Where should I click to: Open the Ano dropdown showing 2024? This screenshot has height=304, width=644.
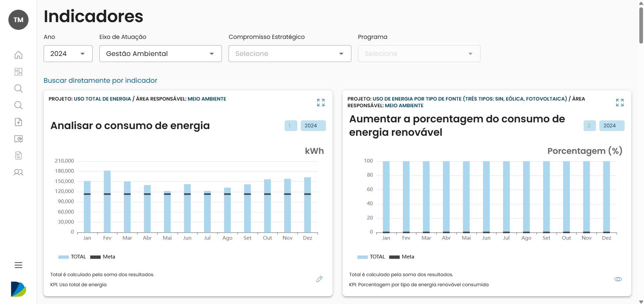(x=68, y=54)
